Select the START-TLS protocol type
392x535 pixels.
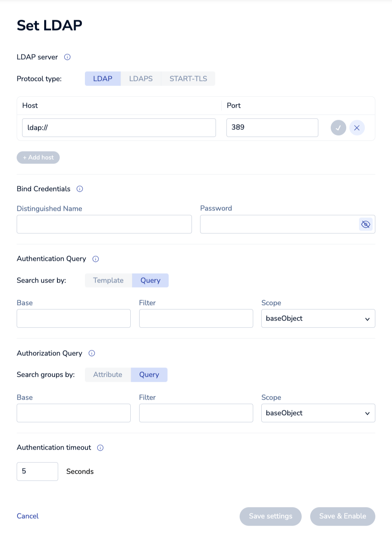click(188, 79)
